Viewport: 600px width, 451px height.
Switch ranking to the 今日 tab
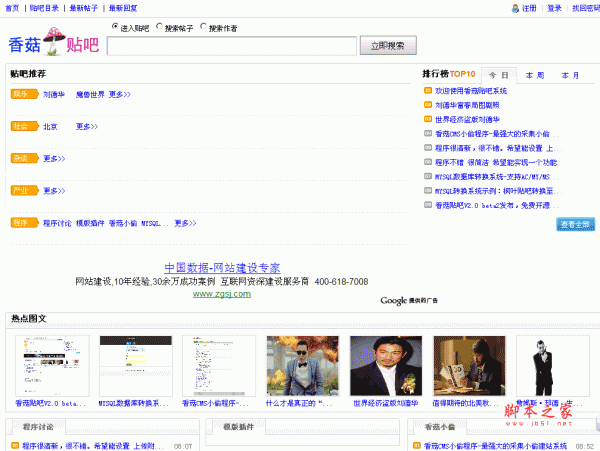tap(499, 75)
